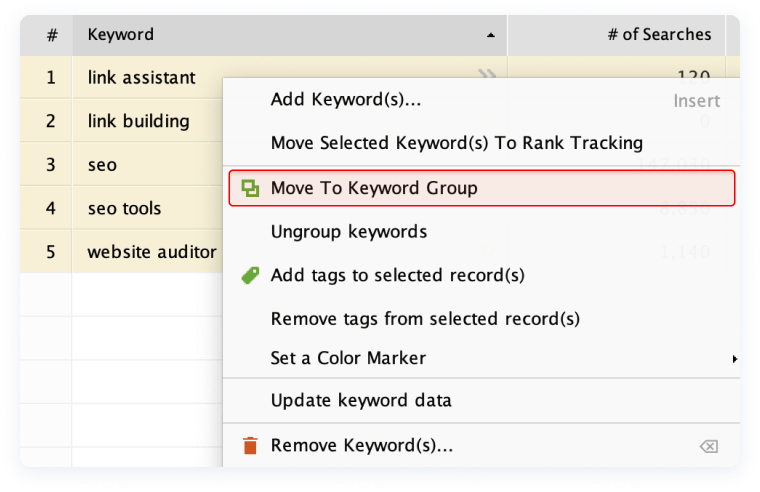Select the 'link assistant' keyword row
760x492 pixels.
121,78
